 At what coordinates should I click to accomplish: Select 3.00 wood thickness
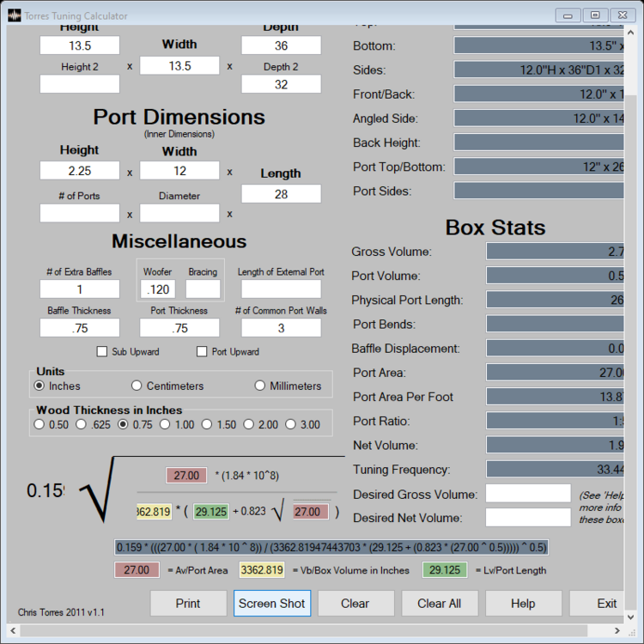pyautogui.click(x=290, y=424)
